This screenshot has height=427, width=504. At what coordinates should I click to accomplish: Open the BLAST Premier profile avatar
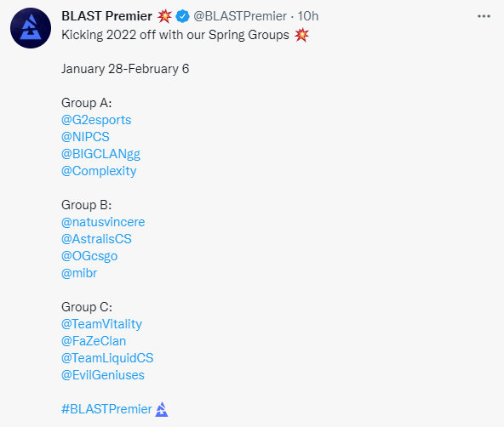(x=31, y=28)
